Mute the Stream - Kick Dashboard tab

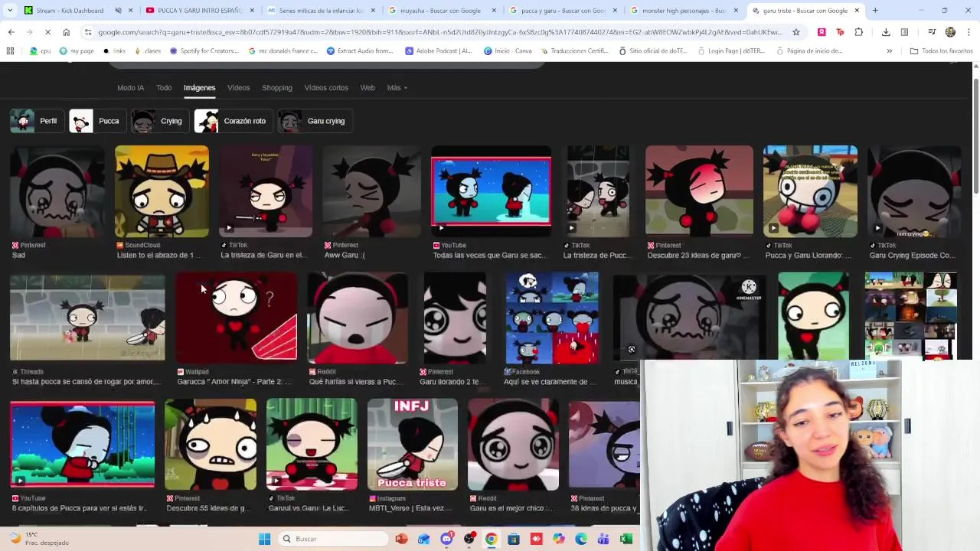(119, 11)
